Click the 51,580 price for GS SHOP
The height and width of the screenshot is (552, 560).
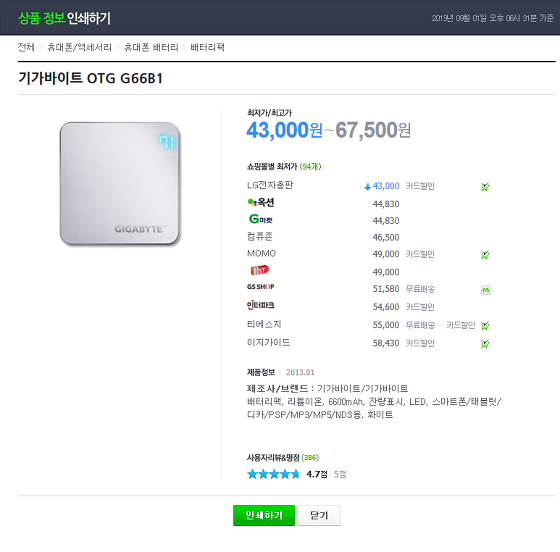tap(386, 288)
